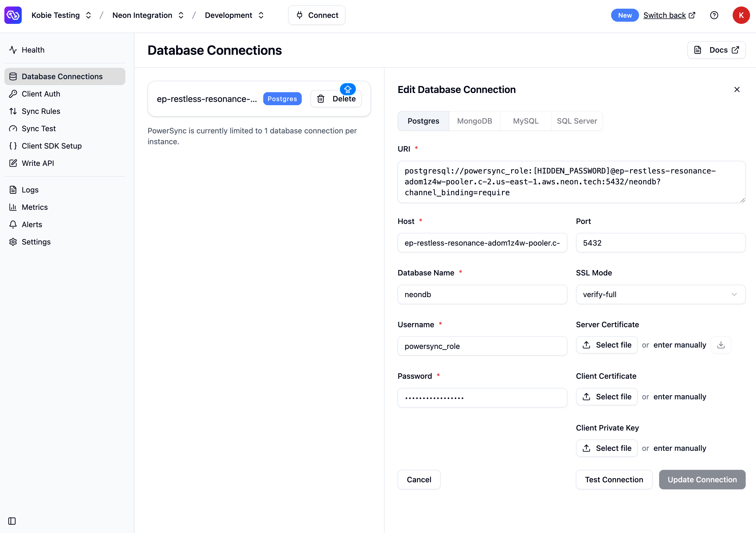
Task: Open the Metrics sidebar page
Action: pos(65,207)
